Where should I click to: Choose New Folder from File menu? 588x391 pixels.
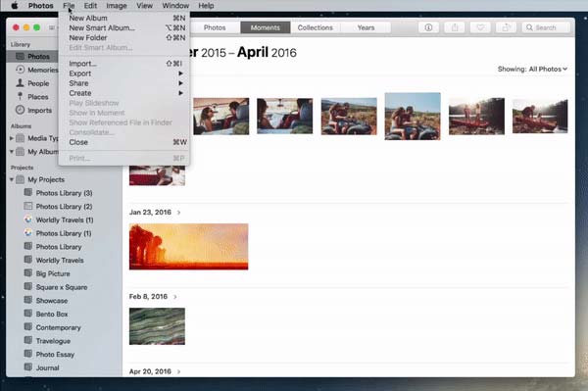click(124, 37)
